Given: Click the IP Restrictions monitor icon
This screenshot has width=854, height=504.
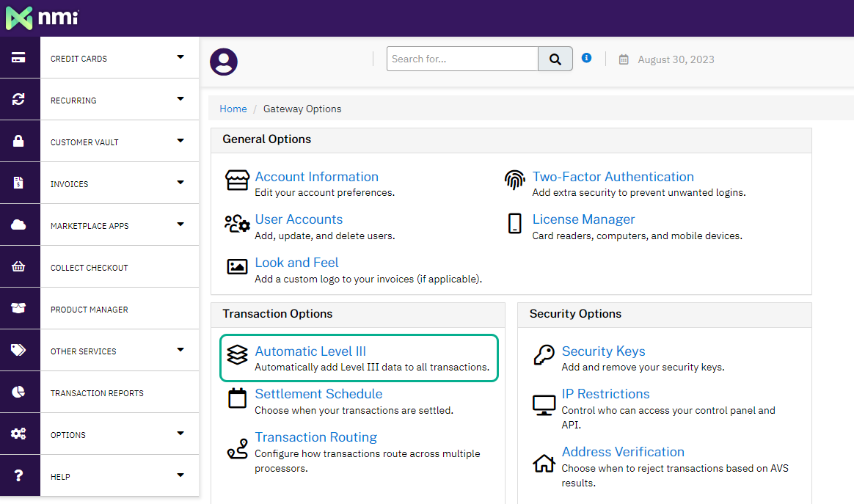Looking at the screenshot, I should click(x=544, y=406).
